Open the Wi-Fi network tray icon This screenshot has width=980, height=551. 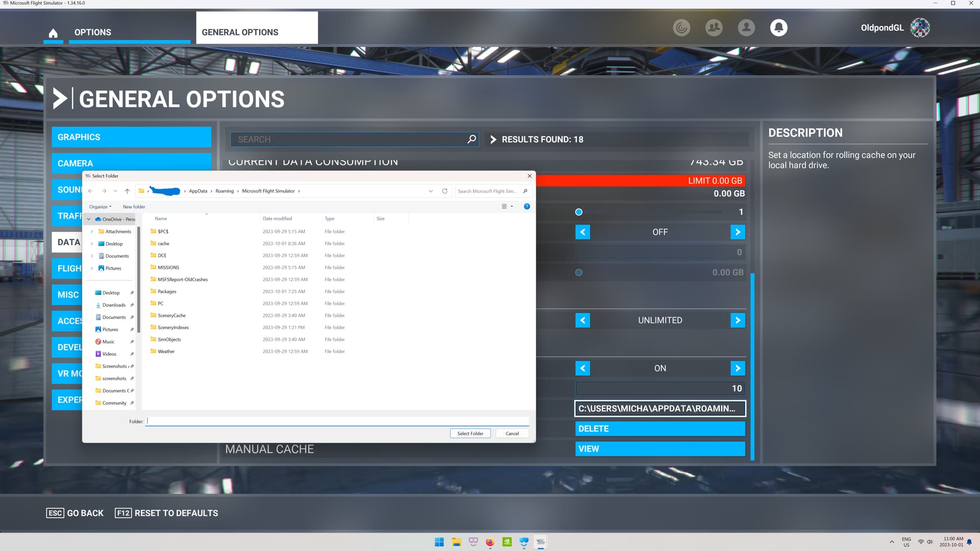coord(921,542)
